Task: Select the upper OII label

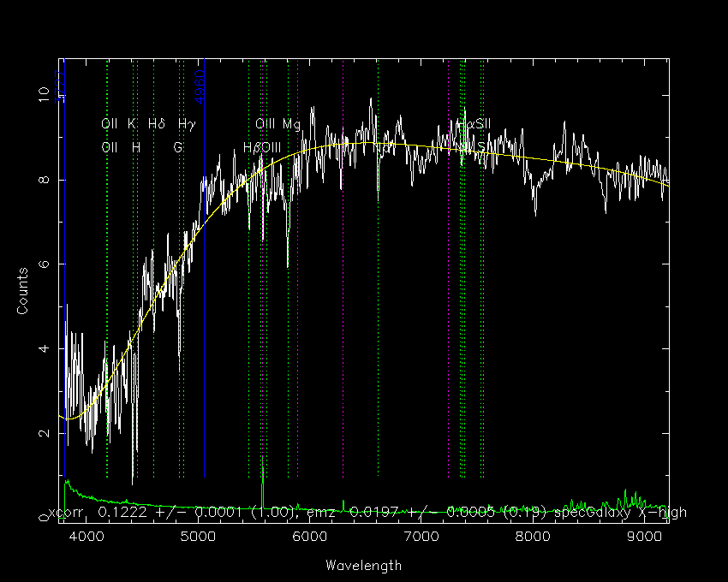Action: [x=109, y=124]
